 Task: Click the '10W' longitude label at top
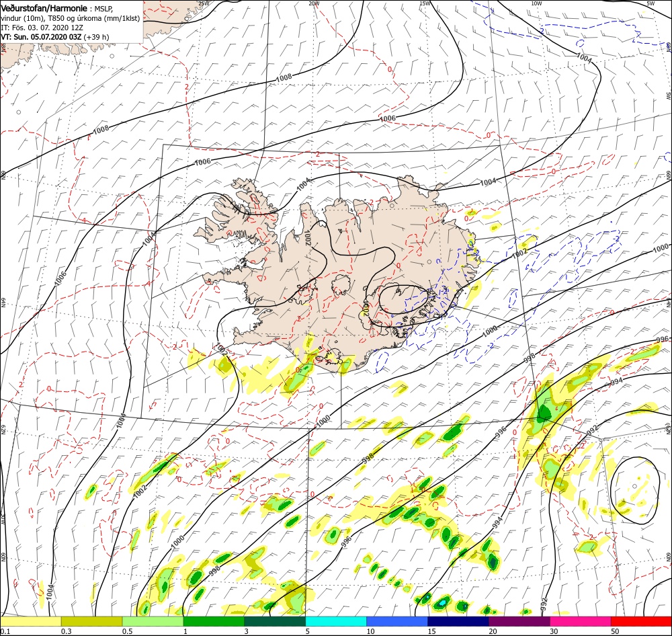(x=536, y=3)
